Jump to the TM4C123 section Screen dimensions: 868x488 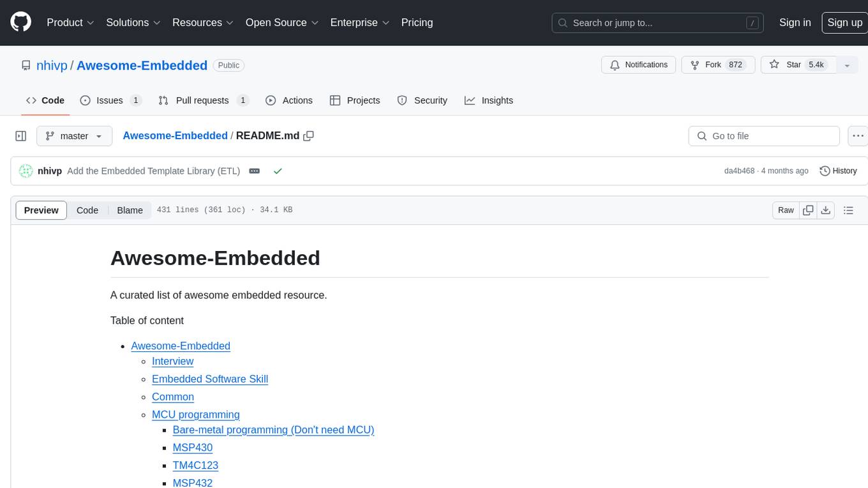tap(195, 466)
